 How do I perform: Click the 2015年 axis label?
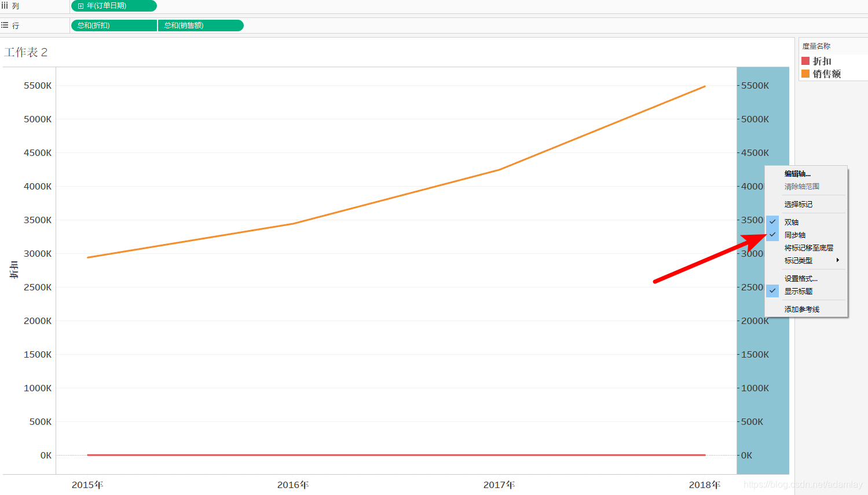[x=87, y=485]
